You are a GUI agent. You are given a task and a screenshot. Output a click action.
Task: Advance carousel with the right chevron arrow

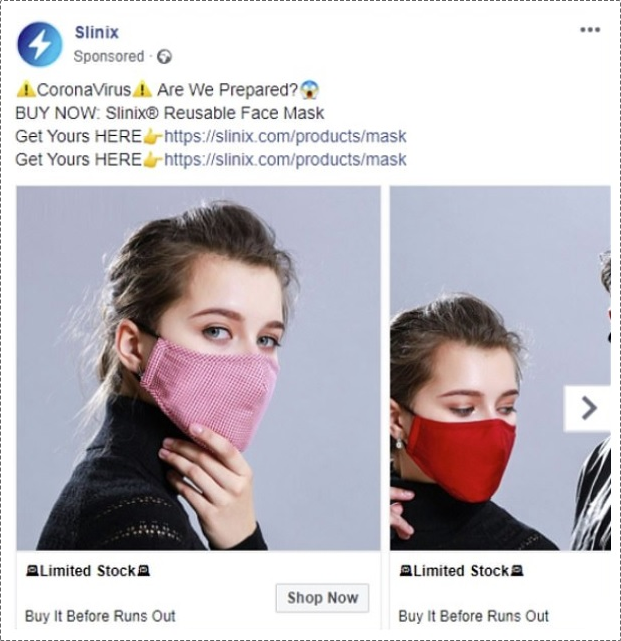[x=587, y=408]
